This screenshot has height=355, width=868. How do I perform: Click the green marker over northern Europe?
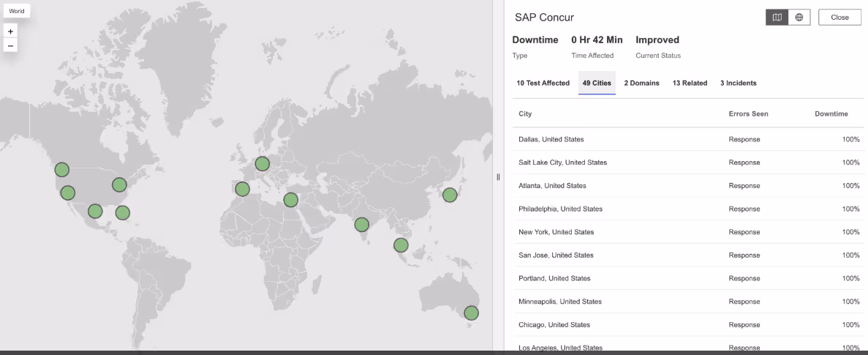262,164
